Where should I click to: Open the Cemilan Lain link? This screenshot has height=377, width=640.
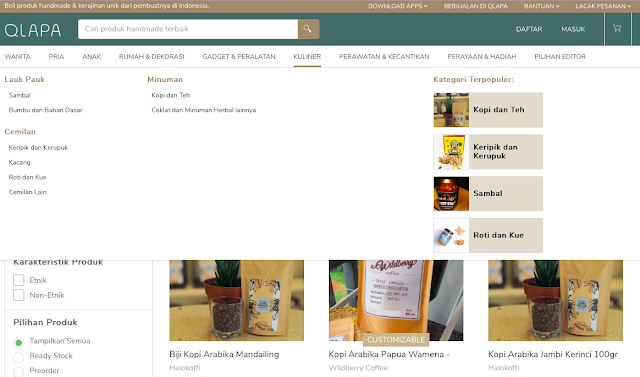click(27, 192)
